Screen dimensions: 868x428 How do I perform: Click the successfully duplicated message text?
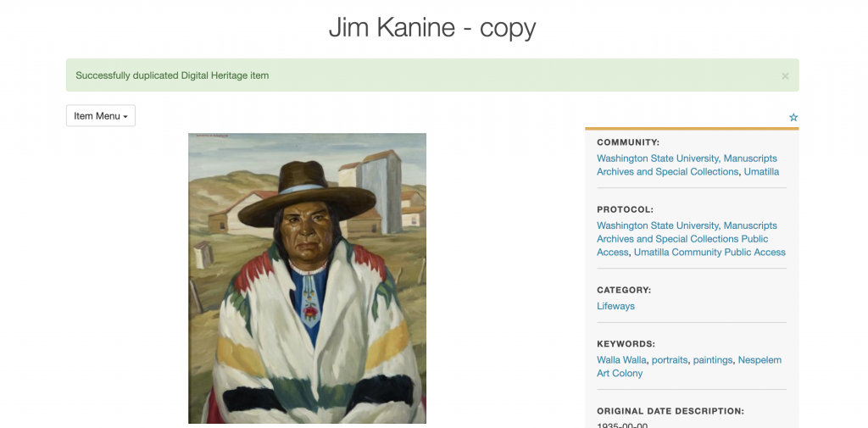[172, 75]
